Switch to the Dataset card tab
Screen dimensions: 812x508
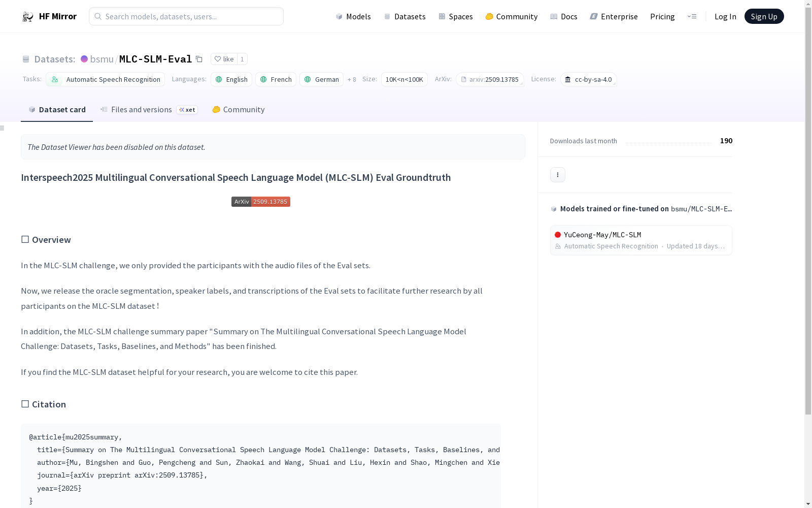[57, 110]
